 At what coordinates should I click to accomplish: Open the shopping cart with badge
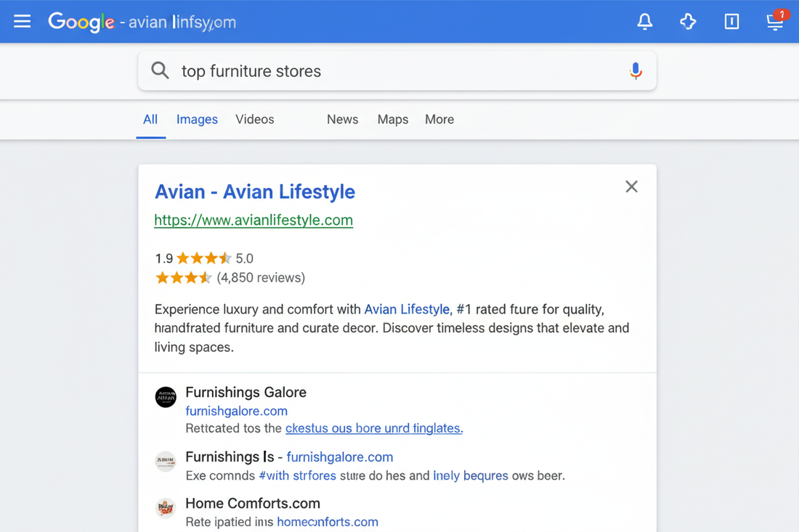[x=775, y=22]
